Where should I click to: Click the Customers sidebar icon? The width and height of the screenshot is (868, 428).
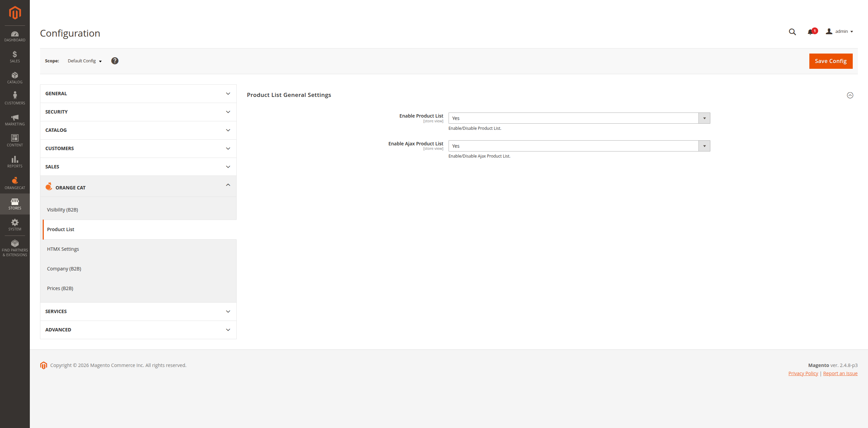pyautogui.click(x=15, y=98)
